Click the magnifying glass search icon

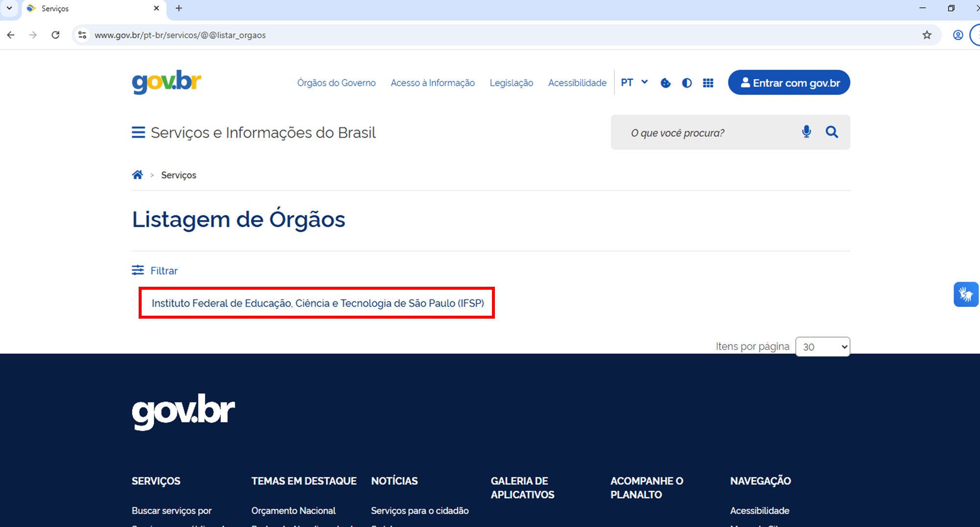click(x=832, y=132)
